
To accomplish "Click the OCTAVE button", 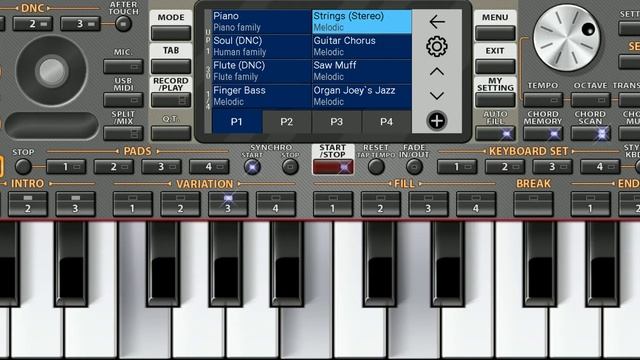I will [x=591, y=100].
